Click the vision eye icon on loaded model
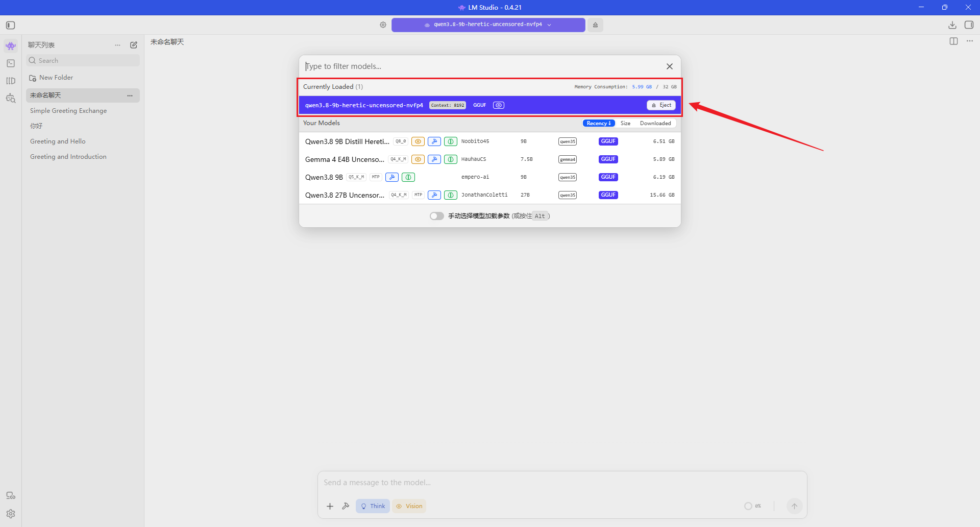This screenshot has width=980, height=527. (499, 105)
